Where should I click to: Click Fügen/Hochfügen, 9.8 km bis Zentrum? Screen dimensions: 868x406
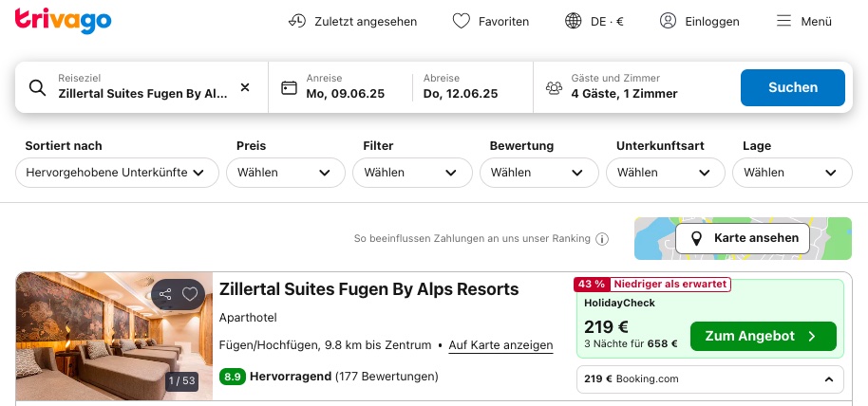pyautogui.click(x=325, y=345)
